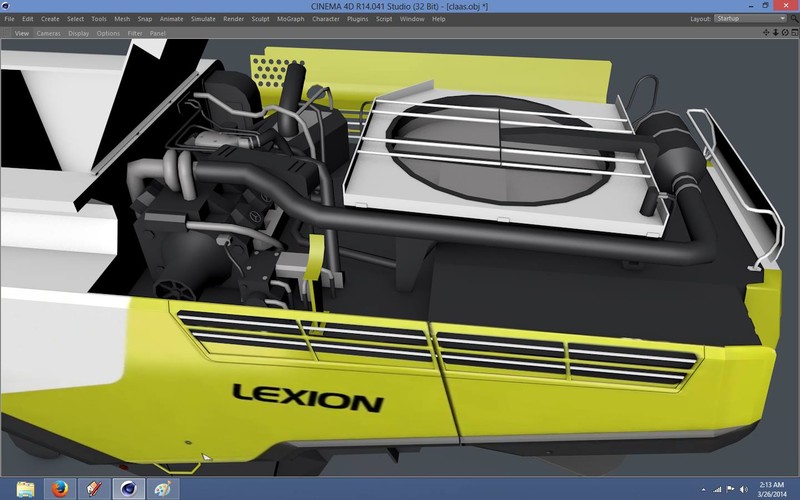800x500 pixels.
Task: Open the MoGraph menu
Action: [292, 19]
